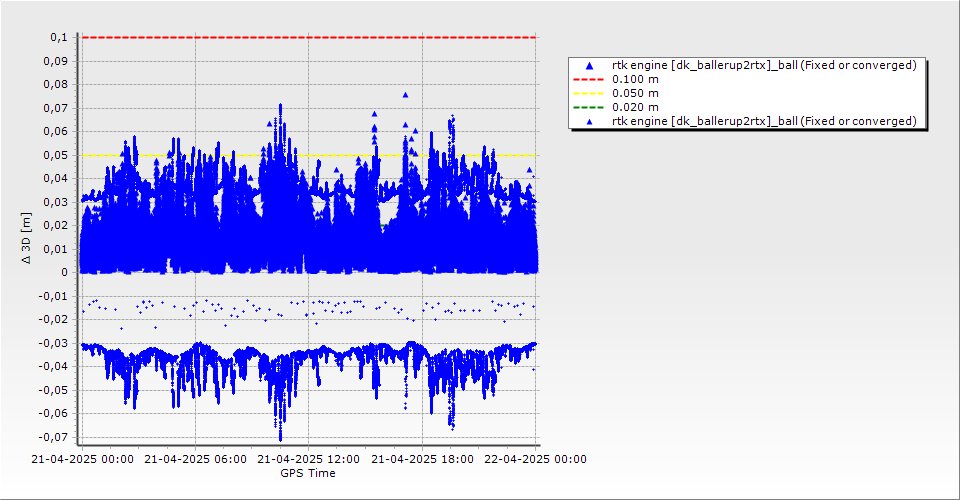Click the '0,09' y-axis tick label
Screen dimensions: 960x500
(x=56, y=61)
